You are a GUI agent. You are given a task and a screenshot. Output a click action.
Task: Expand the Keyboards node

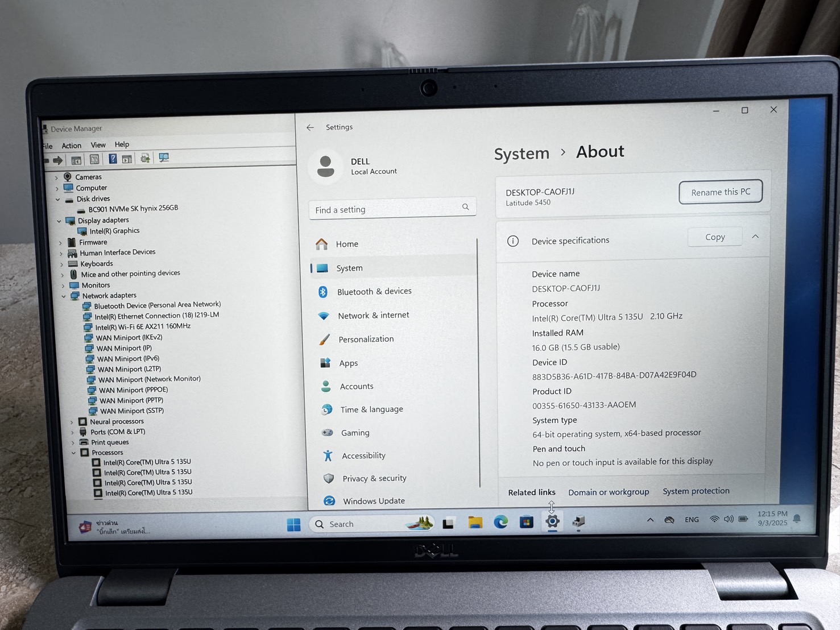tap(61, 264)
